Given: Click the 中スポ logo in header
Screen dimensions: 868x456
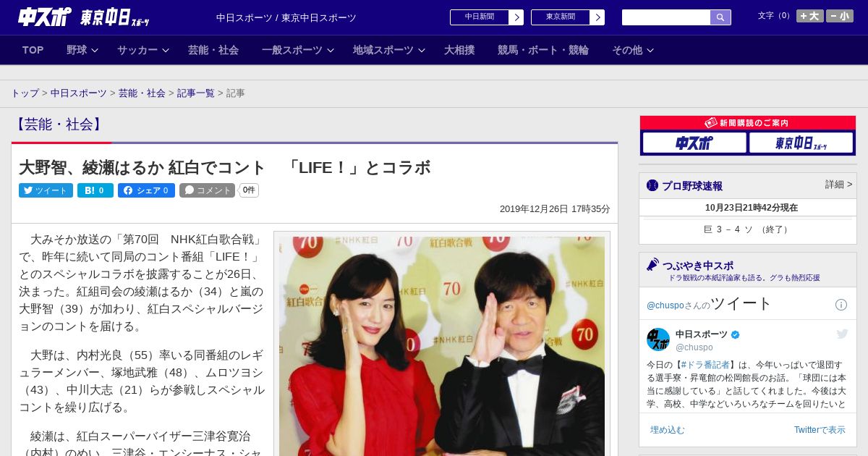Looking at the screenshot, I should [45, 17].
